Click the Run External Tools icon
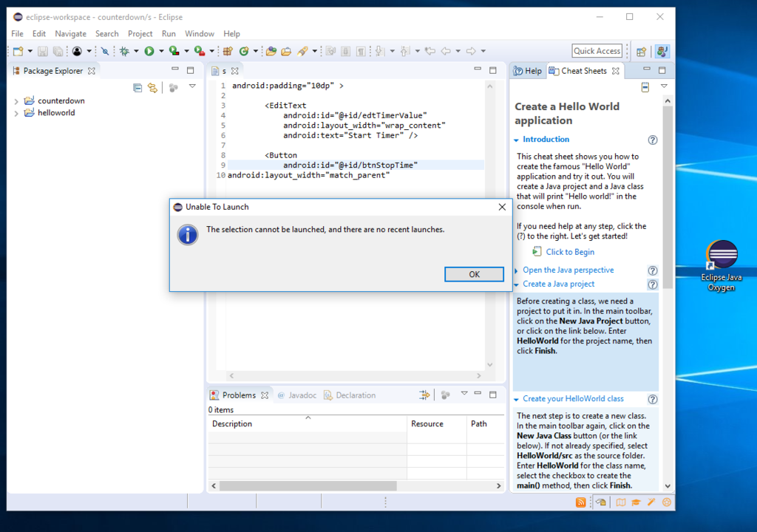This screenshot has width=757, height=532. pos(200,51)
